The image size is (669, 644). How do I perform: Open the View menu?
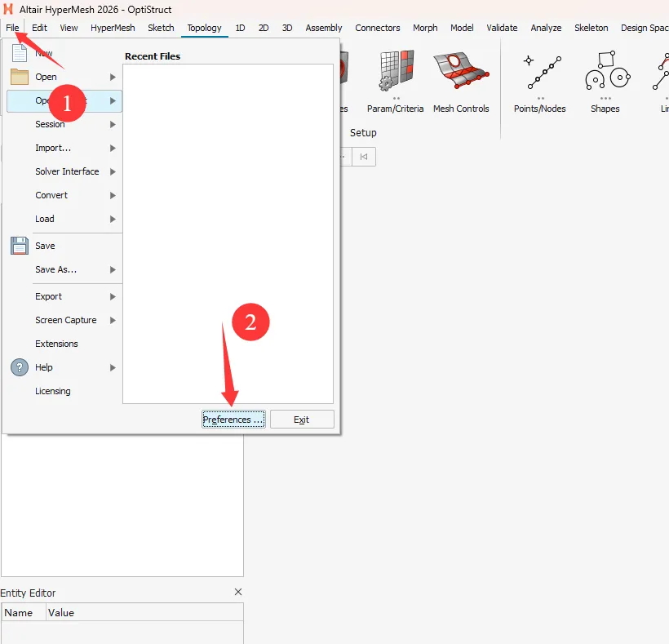(69, 28)
